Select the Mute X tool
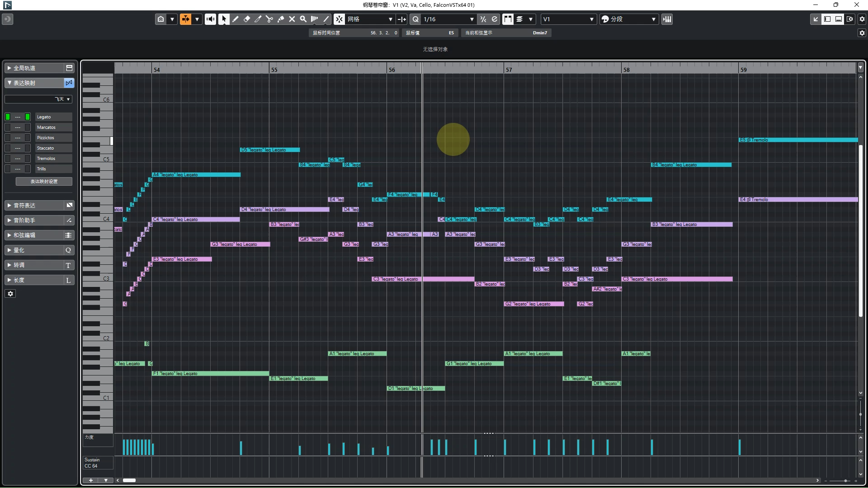 292,19
